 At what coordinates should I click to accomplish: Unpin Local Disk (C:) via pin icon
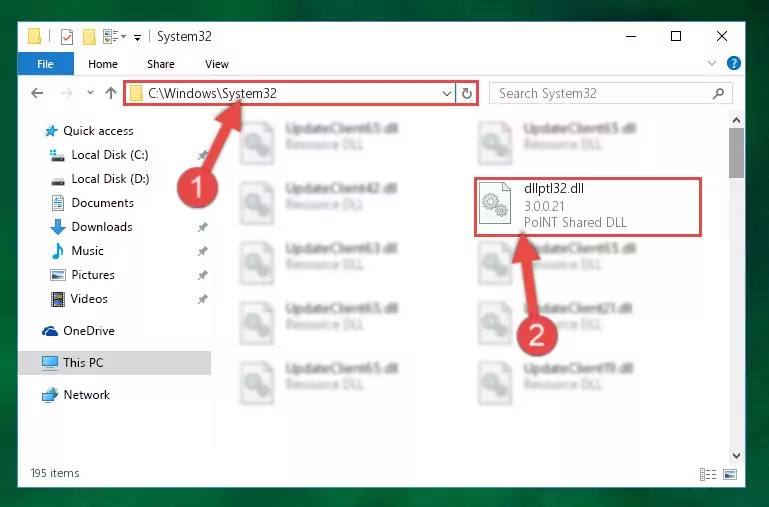coord(203,155)
